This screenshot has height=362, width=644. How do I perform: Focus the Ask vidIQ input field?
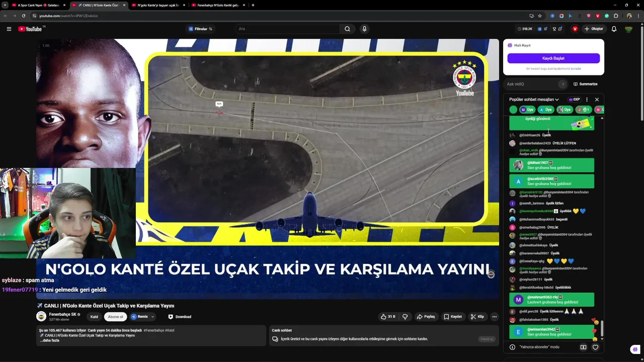531,84
